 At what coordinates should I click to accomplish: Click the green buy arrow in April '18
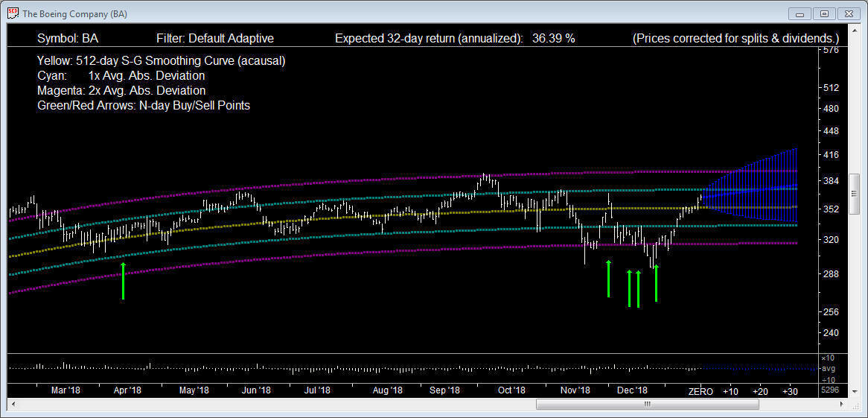click(123, 281)
